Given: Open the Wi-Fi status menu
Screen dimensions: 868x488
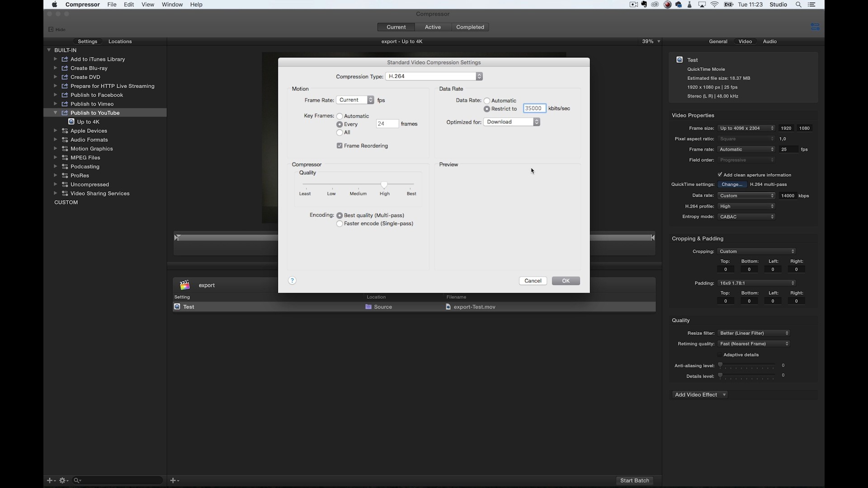Looking at the screenshot, I should click(715, 5).
